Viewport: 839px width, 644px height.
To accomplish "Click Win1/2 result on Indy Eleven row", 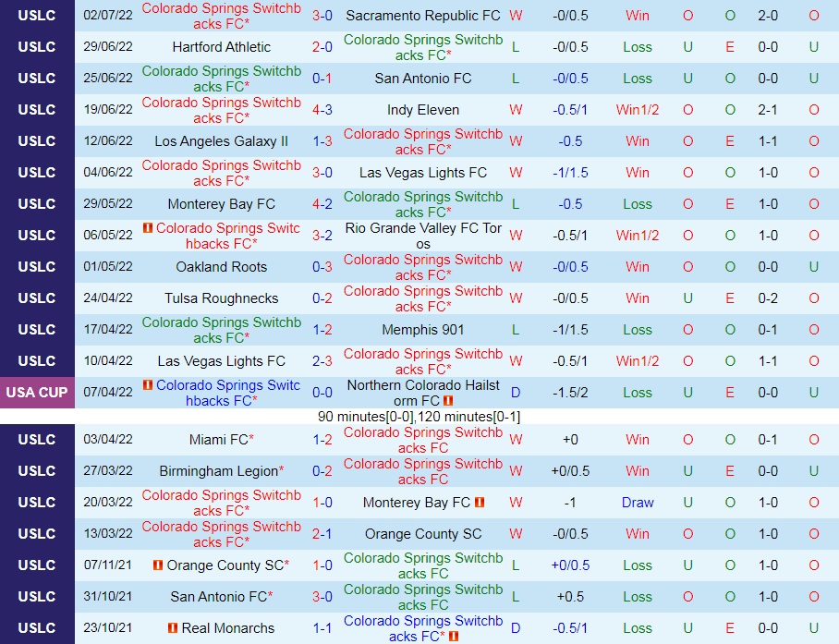I will pyautogui.click(x=638, y=110).
